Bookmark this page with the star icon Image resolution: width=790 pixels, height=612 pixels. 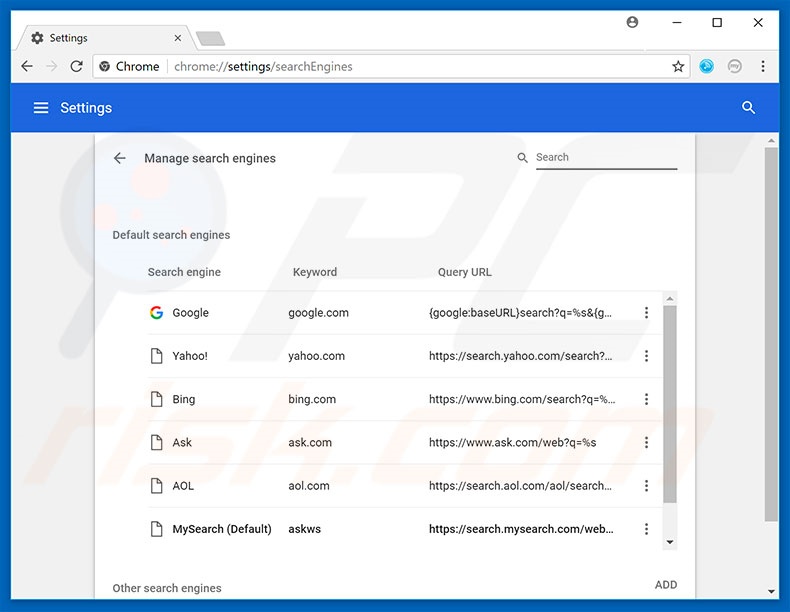pos(678,66)
